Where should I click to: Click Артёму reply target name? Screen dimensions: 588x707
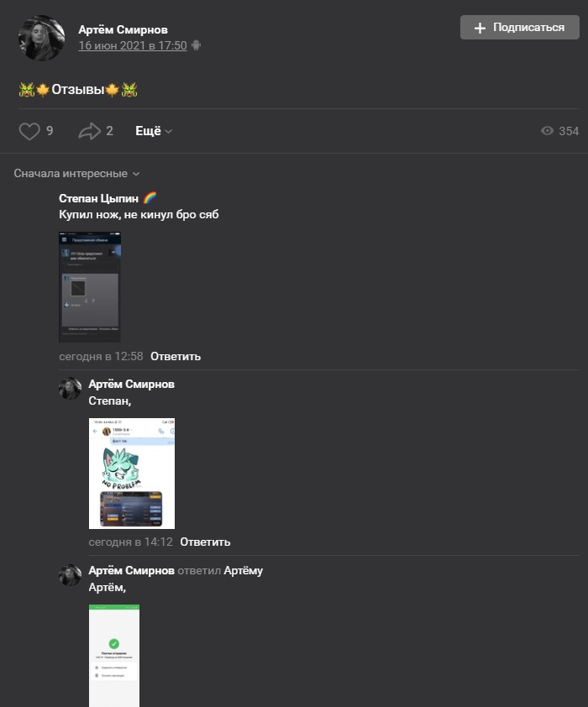tap(243, 570)
